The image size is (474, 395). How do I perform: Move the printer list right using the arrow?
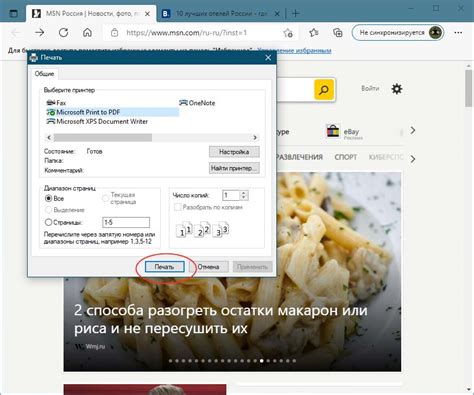tap(255, 137)
